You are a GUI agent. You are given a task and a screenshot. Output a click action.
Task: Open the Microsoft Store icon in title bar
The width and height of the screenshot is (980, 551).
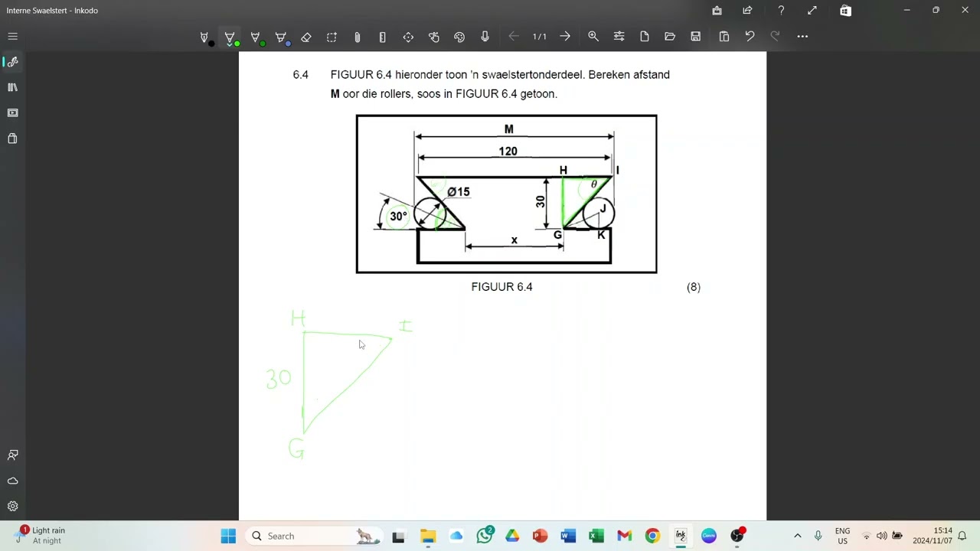click(845, 11)
